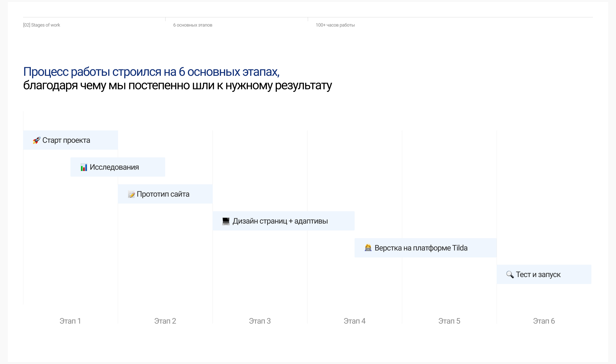Click the bar chart icon near Исследования
Viewport: 616px width, 364px height.
84,167
